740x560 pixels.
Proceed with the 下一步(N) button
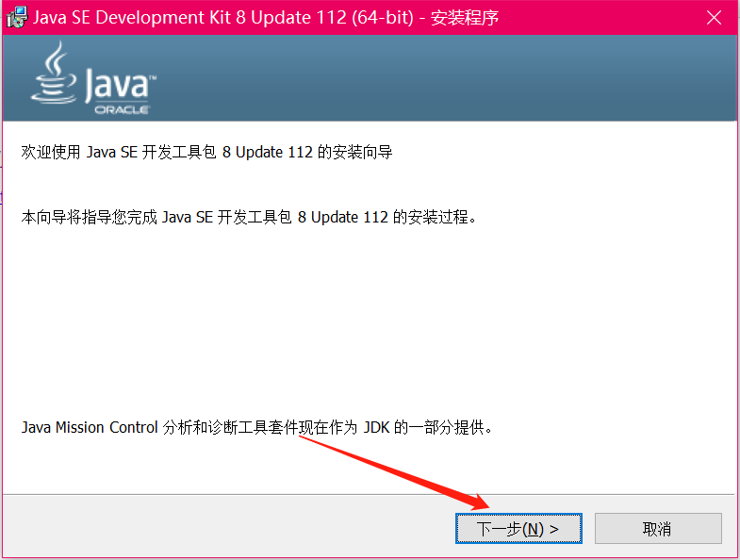tap(518, 528)
